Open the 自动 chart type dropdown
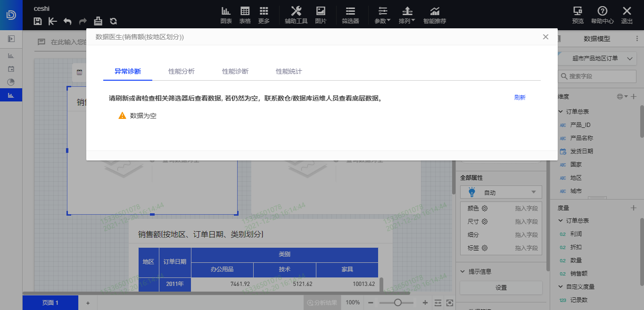 click(501, 192)
